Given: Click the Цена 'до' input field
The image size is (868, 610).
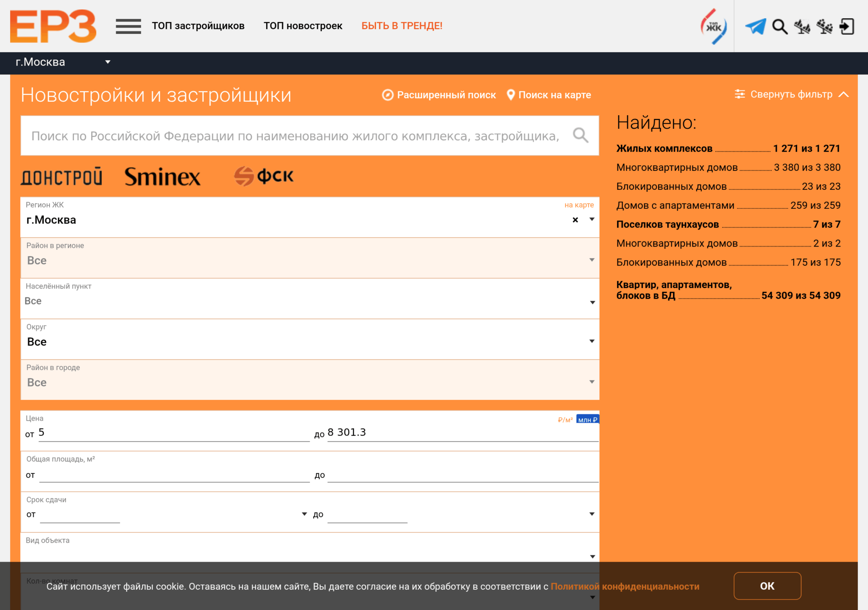Looking at the screenshot, I should click(x=463, y=433).
